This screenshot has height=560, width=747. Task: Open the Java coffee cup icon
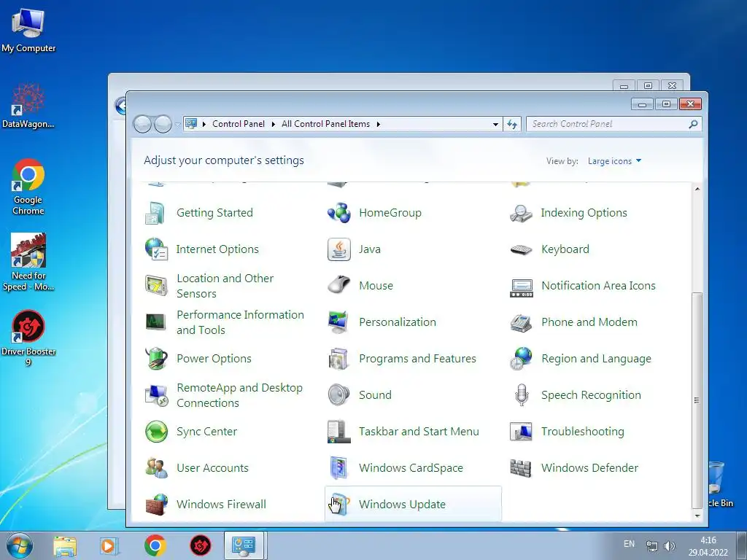[338, 249]
